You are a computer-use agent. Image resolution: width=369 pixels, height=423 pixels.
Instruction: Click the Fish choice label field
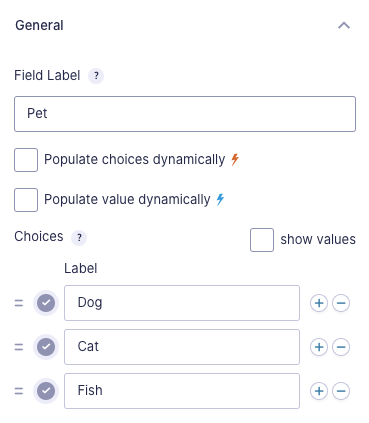(x=182, y=391)
